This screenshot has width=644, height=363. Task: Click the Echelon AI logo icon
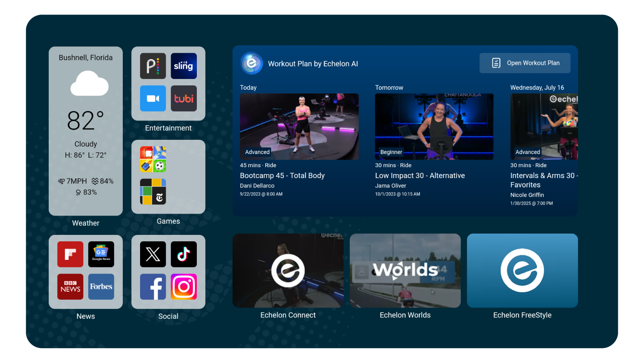[x=252, y=64]
